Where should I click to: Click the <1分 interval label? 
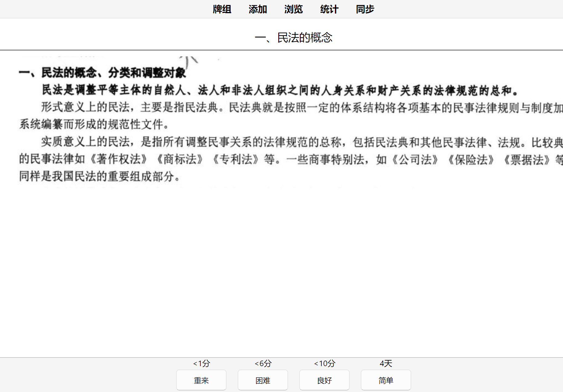(201, 363)
